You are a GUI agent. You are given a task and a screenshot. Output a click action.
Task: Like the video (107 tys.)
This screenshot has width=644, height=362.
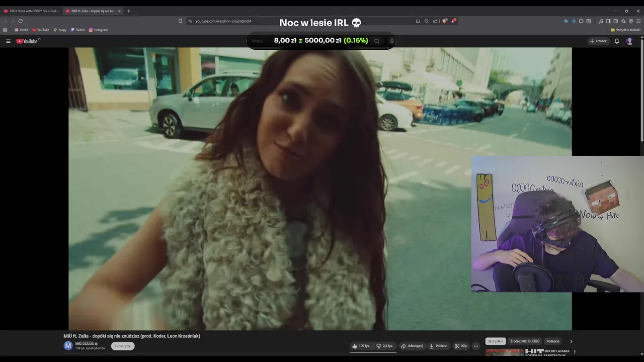(x=361, y=346)
